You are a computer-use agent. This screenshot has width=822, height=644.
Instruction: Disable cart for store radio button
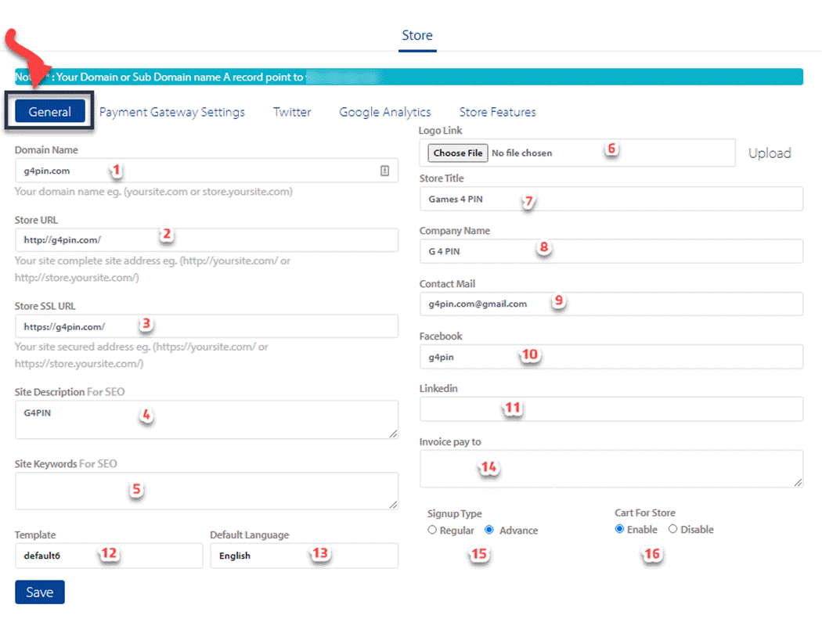click(672, 529)
